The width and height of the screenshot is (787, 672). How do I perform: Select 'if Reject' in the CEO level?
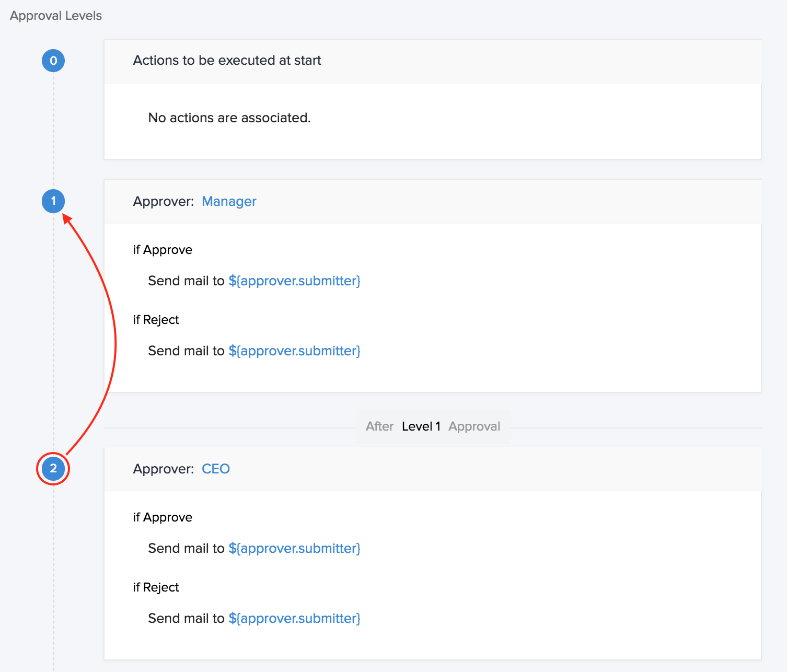tap(156, 587)
